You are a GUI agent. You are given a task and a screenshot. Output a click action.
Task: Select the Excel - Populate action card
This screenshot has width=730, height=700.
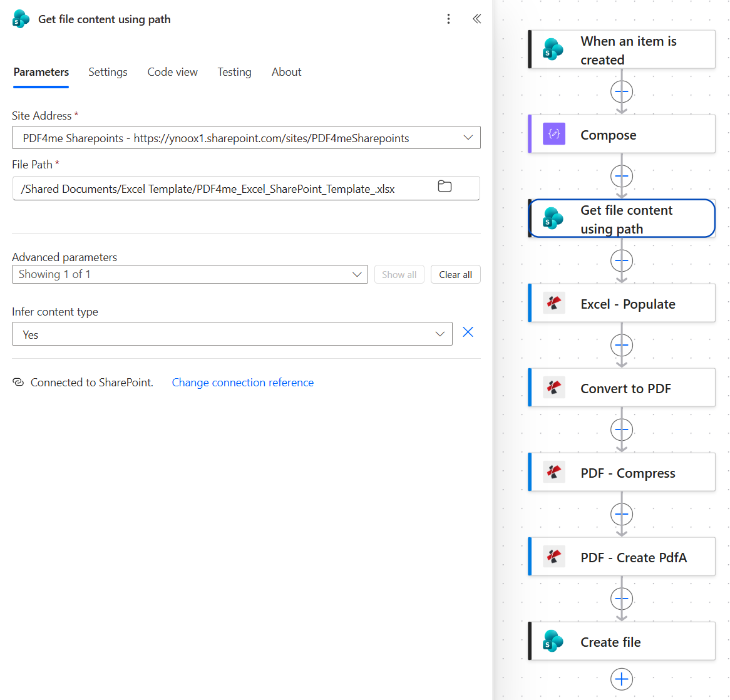tap(622, 303)
